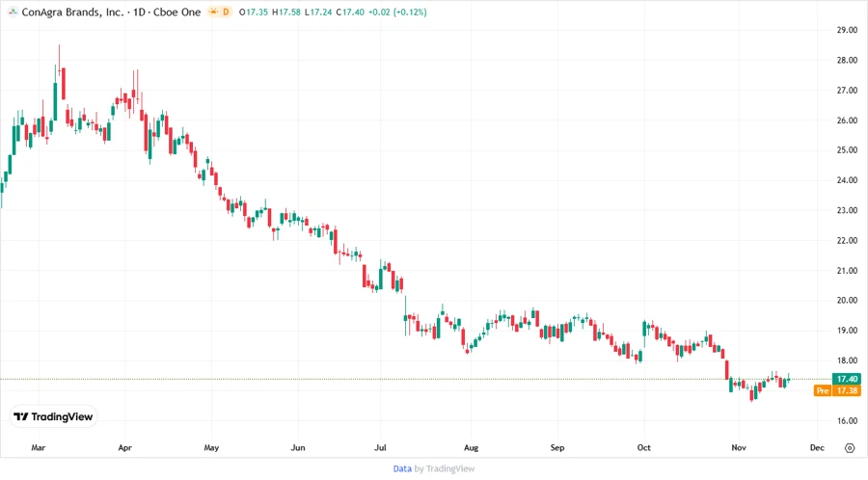Screen dimensions: 868x480
Task: Click the 26.00 price axis label
Action: click(847, 120)
